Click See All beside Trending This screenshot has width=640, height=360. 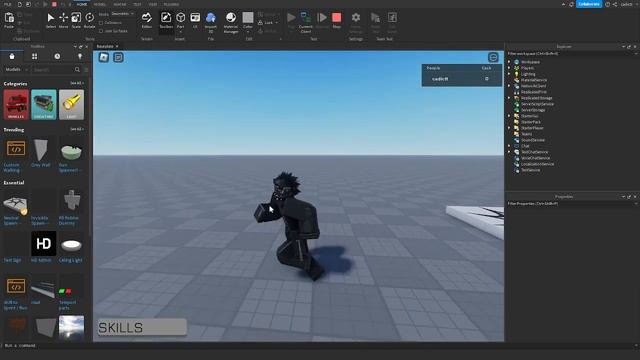click(x=76, y=129)
